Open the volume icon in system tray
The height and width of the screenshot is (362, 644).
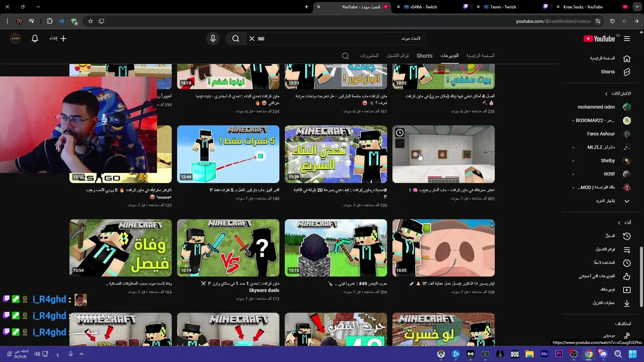[37, 354]
